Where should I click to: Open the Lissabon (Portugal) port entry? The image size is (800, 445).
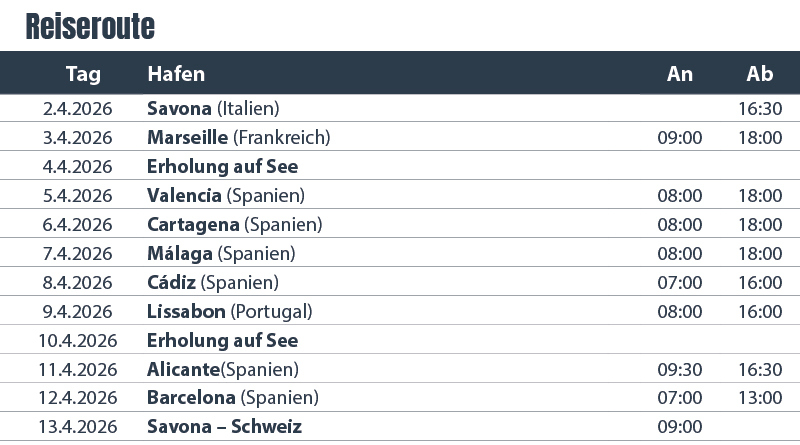pyautogui.click(x=229, y=311)
